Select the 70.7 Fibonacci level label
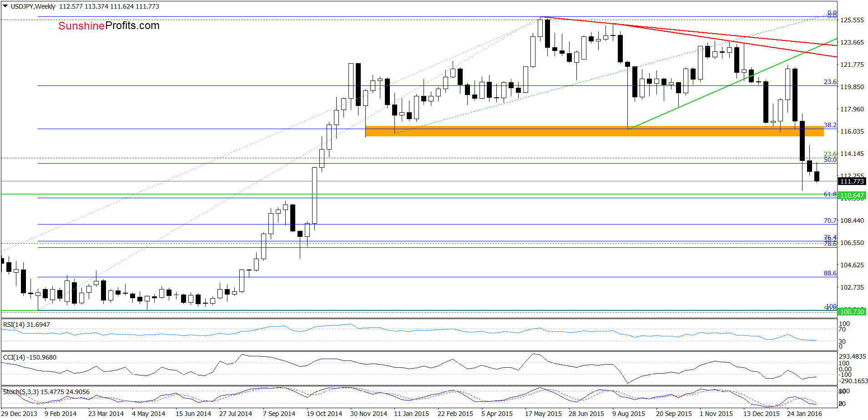 tap(830, 220)
